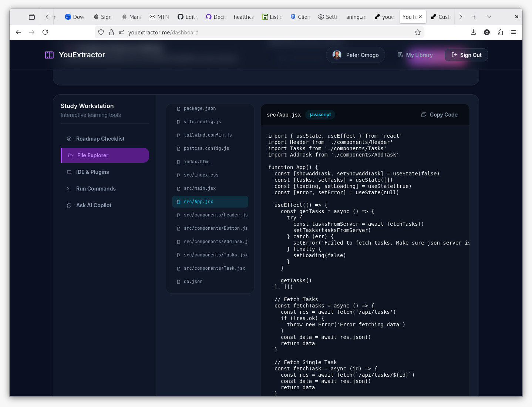Click the YouExtractor film logo icon
This screenshot has height=407, width=532.
click(x=49, y=55)
